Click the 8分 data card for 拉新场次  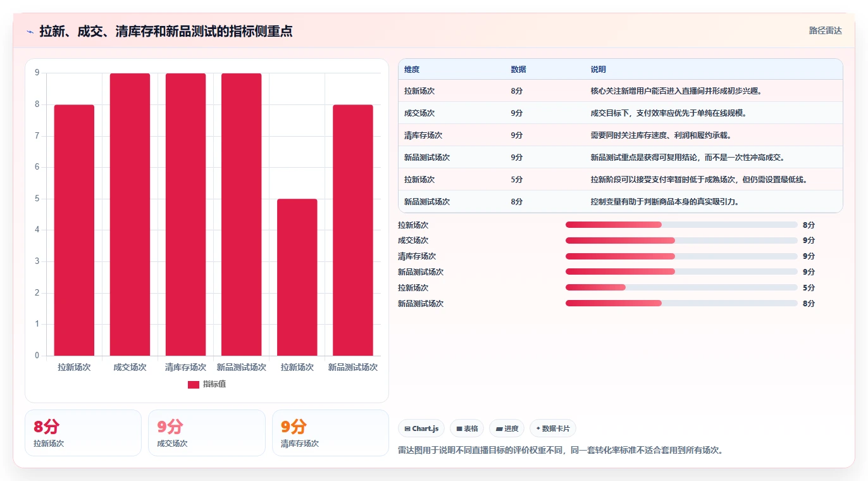(83, 433)
